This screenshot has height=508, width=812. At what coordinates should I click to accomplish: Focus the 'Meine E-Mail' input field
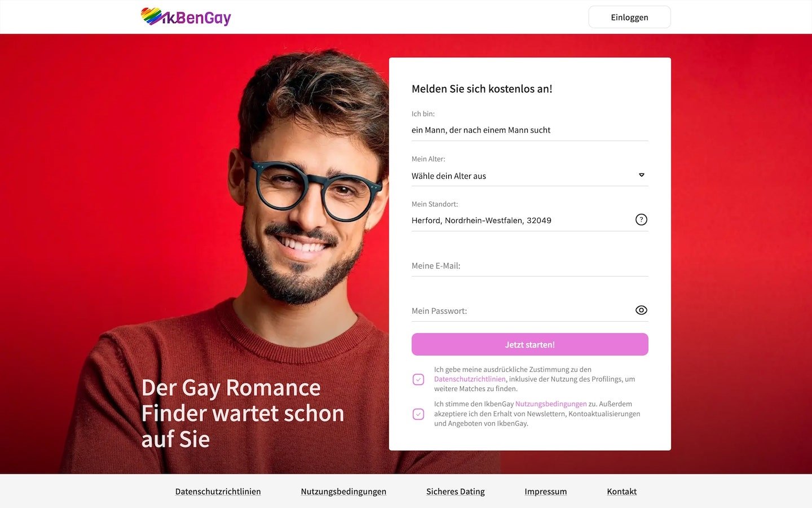[529, 265]
